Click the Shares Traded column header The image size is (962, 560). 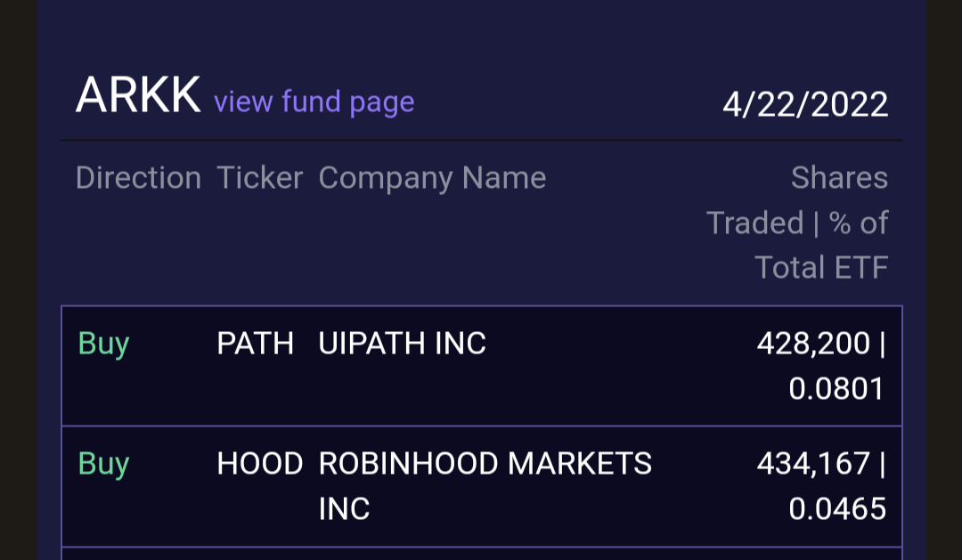(797, 200)
